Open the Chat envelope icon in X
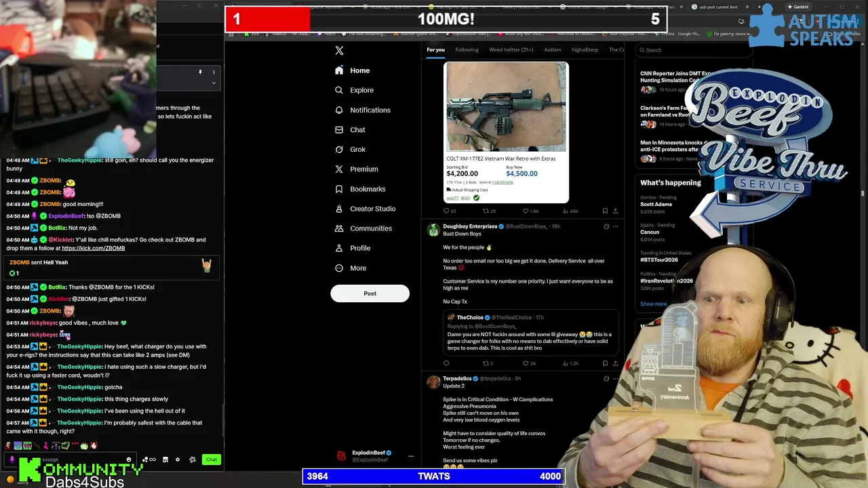The height and width of the screenshot is (488, 868). point(339,129)
